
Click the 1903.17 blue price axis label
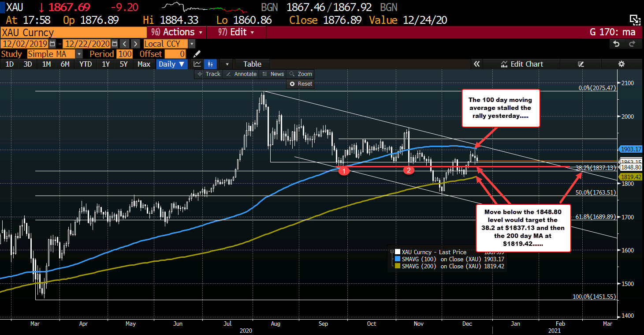coord(630,149)
